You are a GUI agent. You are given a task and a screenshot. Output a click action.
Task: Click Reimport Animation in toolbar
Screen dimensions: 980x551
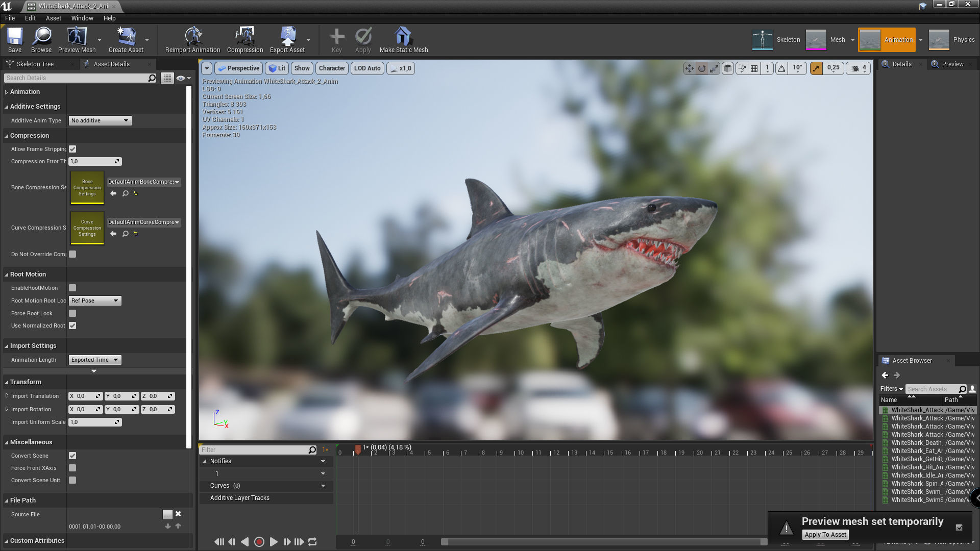(x=192, y=40)
